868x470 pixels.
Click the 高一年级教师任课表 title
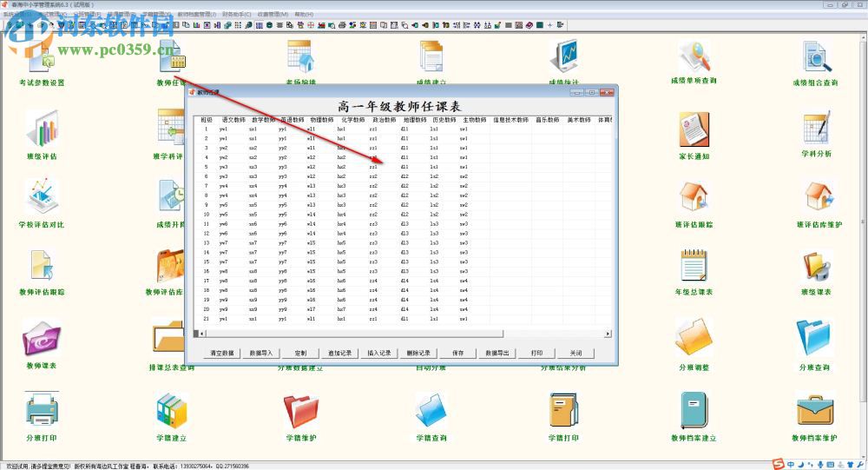399,106
